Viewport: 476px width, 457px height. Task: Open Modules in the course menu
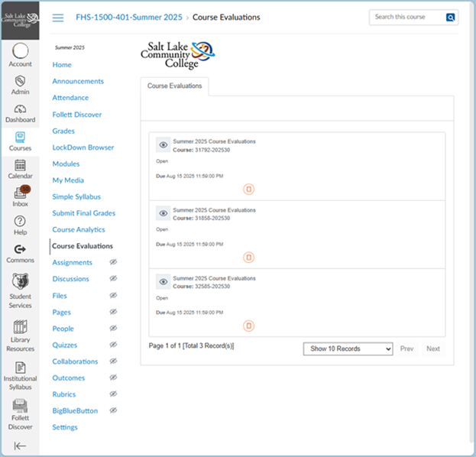pyautogui.click(x=66, y=164)
